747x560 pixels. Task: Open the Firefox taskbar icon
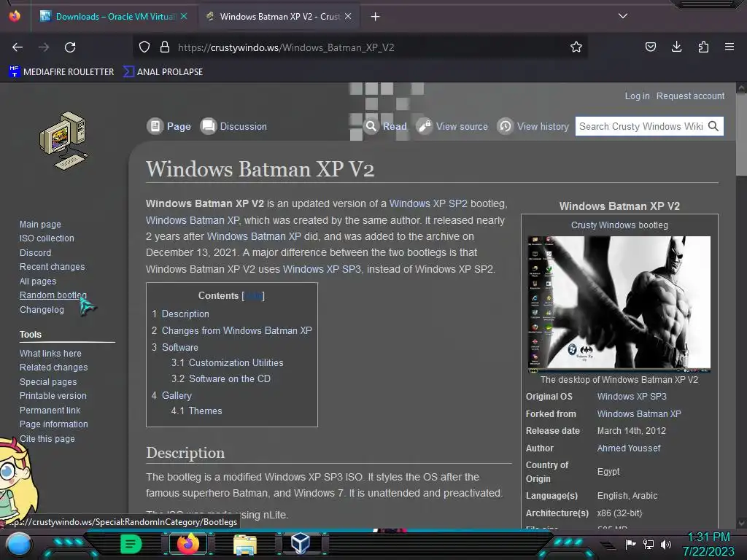(x=187, y=544)
